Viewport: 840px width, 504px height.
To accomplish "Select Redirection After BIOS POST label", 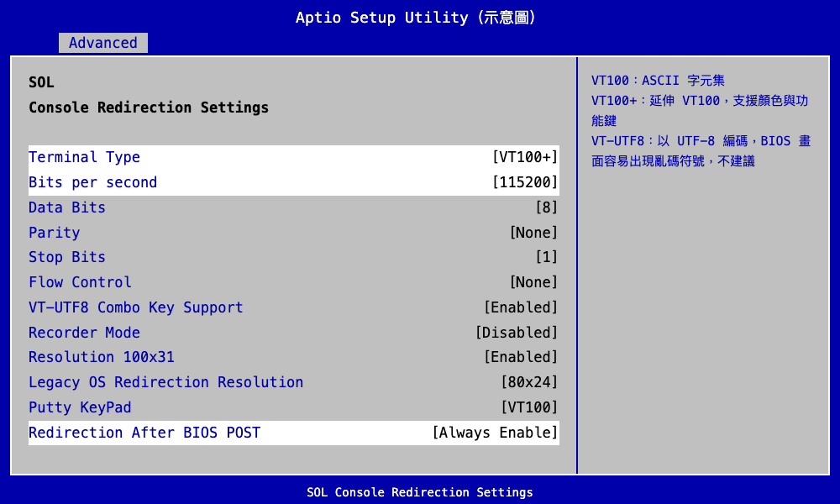I will [144, 433].
